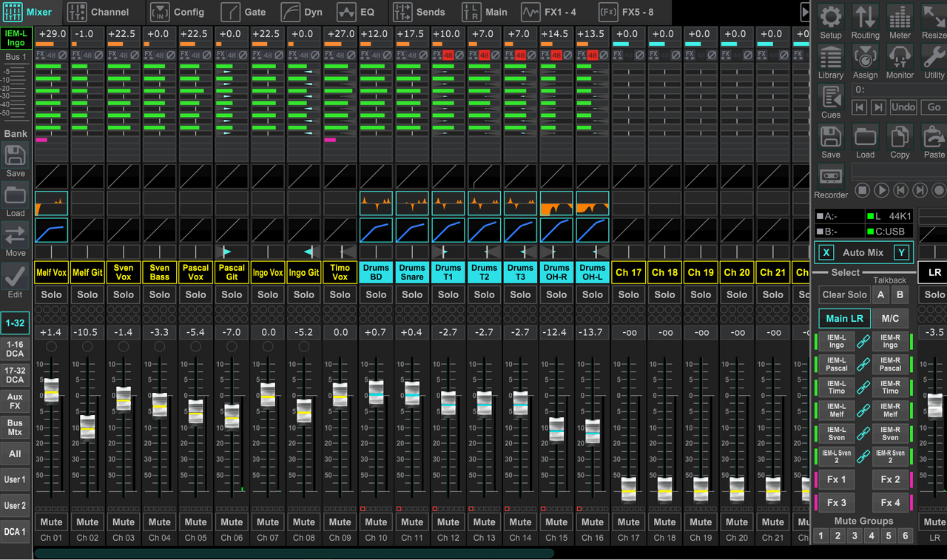Open the Setup gear icon
This screenshot has height=560, width=947.
click(x=831, y=21)
